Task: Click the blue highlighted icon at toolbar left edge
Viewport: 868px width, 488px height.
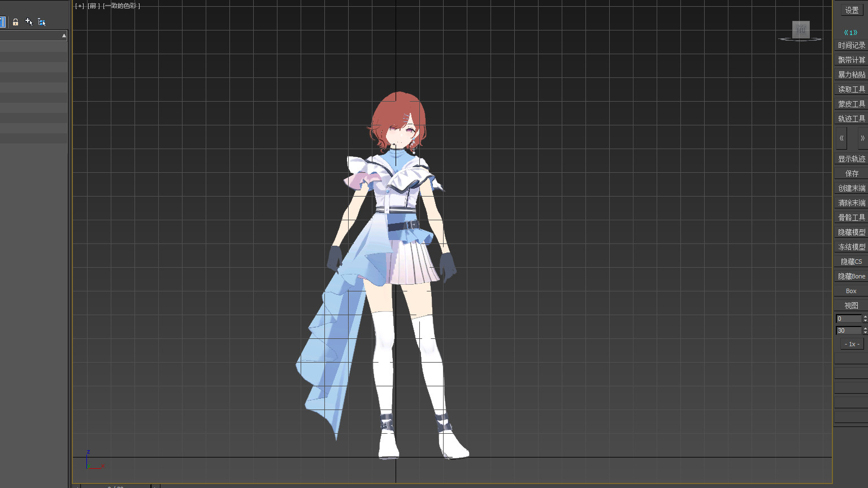Action: coord(2,22)
